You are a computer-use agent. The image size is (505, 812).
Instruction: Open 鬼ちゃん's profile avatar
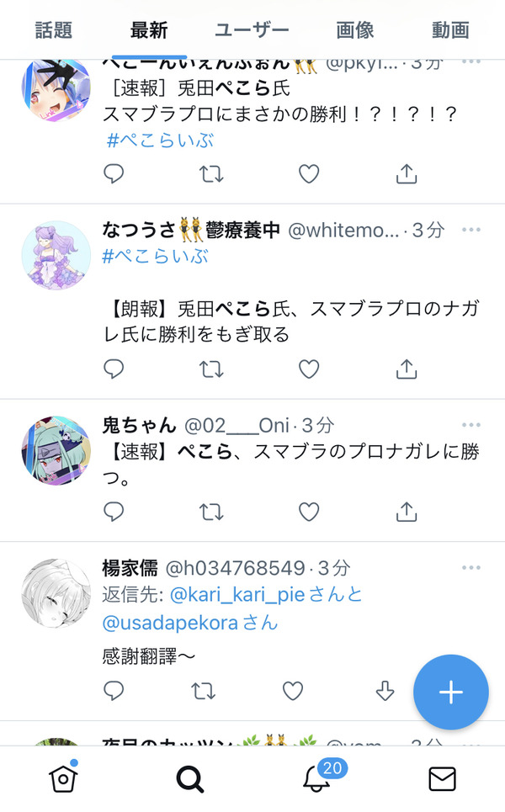(x=56, y=450)
